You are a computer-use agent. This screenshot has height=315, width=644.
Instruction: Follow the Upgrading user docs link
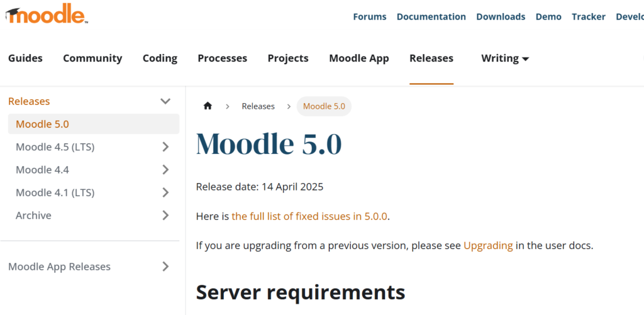click(x=488, y=246)
